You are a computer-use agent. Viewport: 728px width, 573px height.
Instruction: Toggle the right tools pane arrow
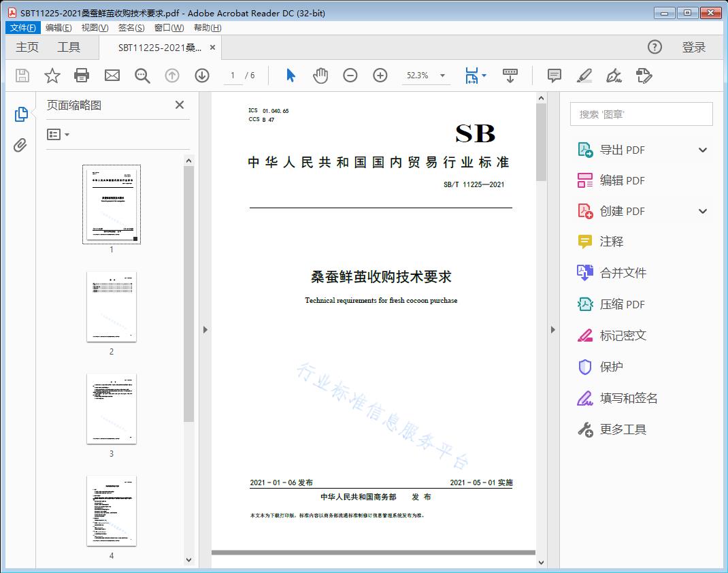[552, 329]
